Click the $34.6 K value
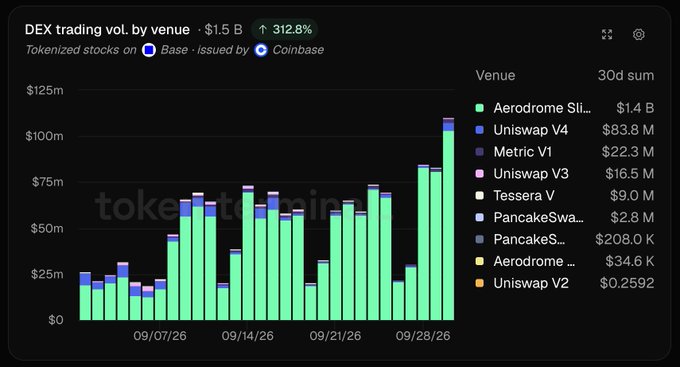This screenshot has height=367, width=680. [630, 261]
